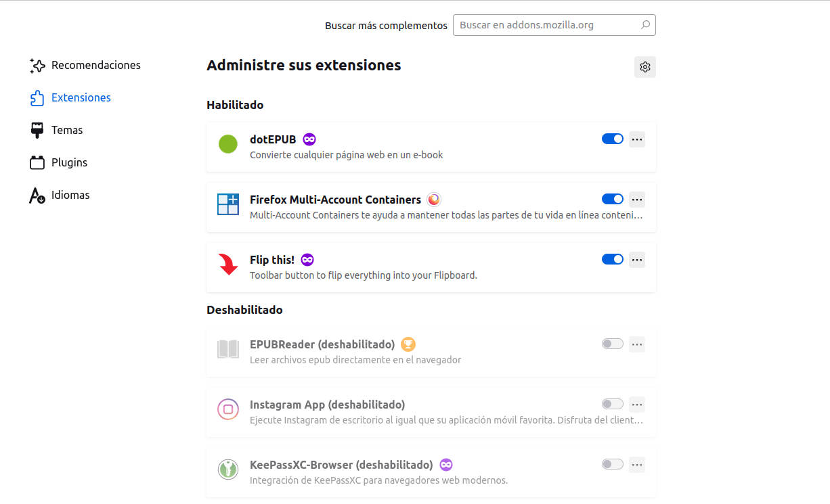Click the recommended badge next to dotEPUB

point(309,139)
